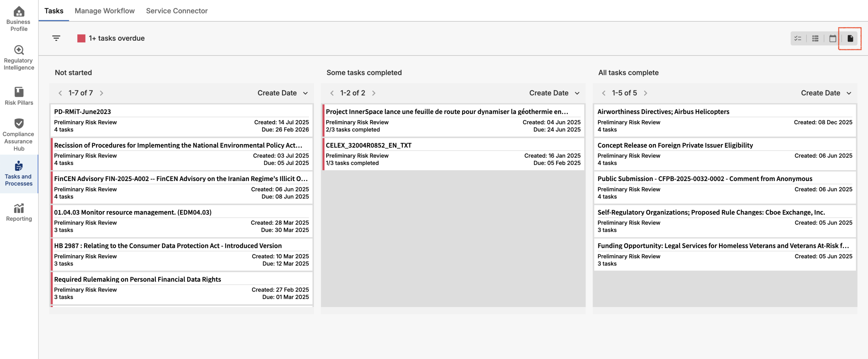Image resolution: width=868 pixels, height=359 pixels.
Task: Switch to the calendar view icon
Action: [833, 39]
